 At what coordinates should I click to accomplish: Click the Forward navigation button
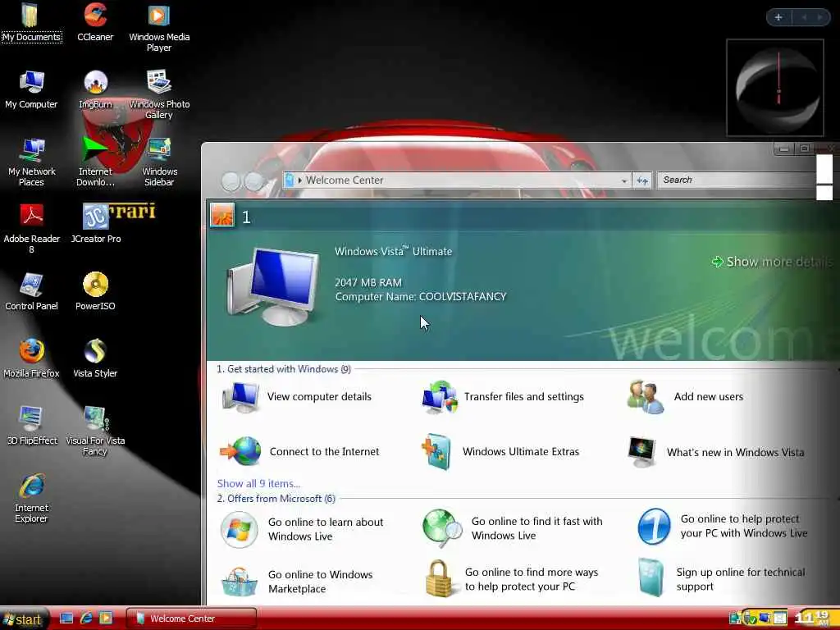coord(254,182)
